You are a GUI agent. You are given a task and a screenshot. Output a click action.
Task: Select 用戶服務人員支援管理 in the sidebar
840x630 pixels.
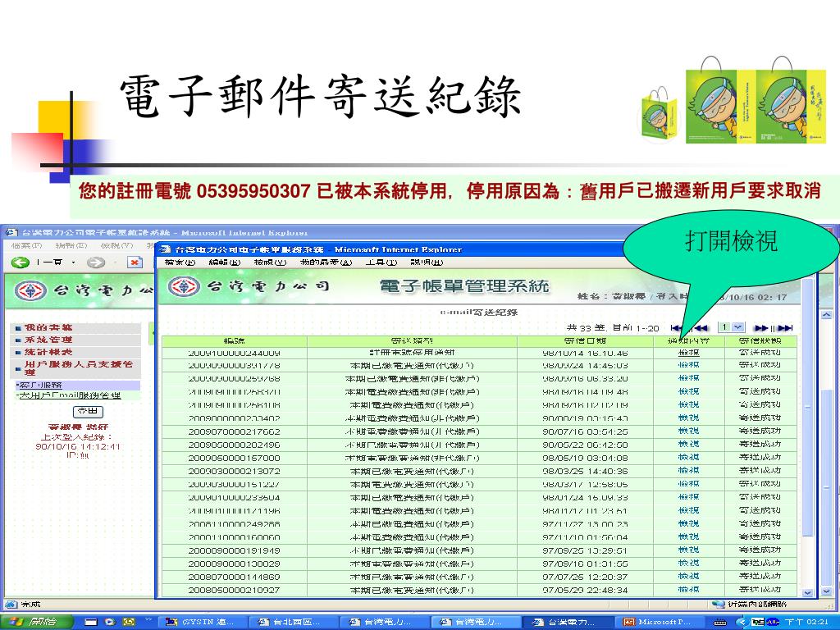[x=79, y=368]
